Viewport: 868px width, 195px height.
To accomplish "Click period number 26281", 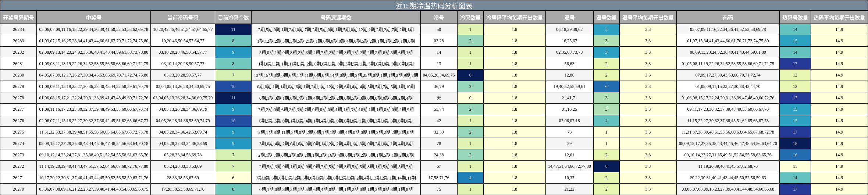I will [18, 64].
